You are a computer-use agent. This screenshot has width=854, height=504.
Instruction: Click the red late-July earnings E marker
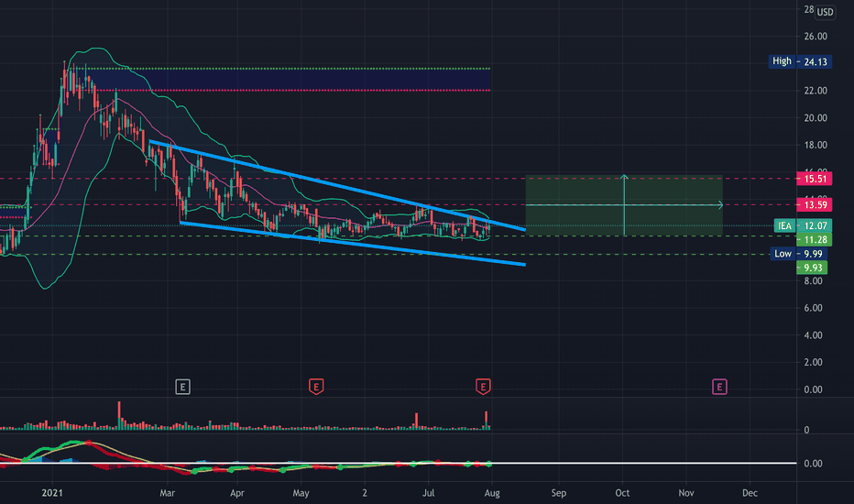pos(483,387)
